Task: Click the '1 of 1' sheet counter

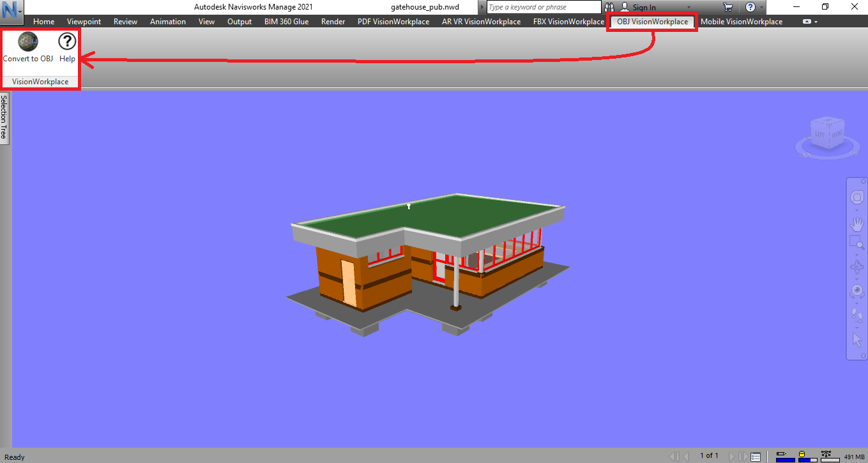Action: pos(709,456)
